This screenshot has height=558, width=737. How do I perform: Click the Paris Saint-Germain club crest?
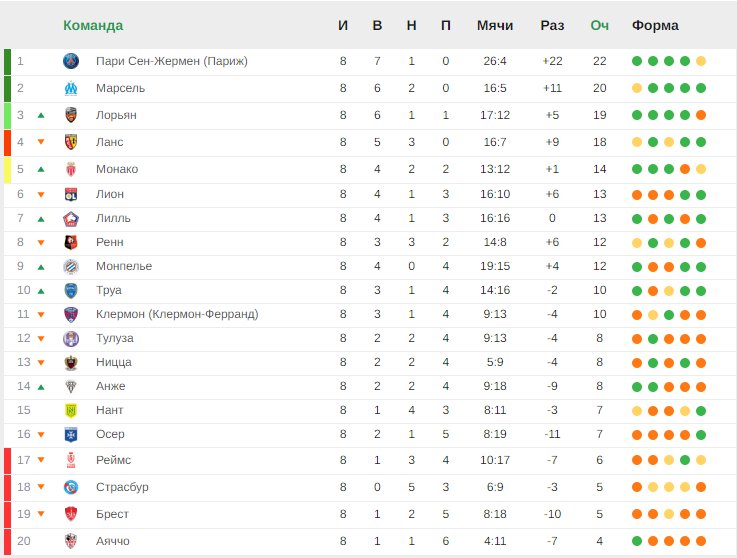(70, 61)
